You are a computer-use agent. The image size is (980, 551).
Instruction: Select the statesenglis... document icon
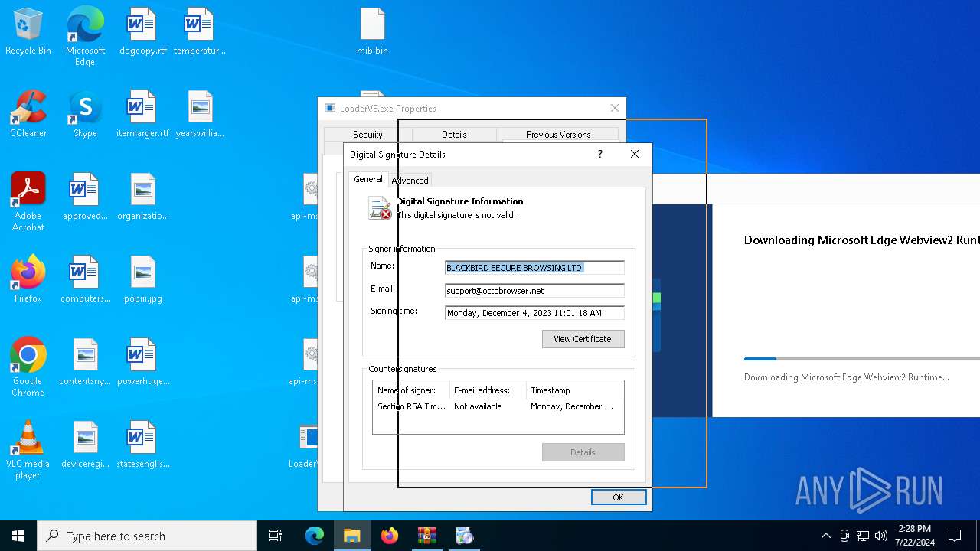point(142,445)
